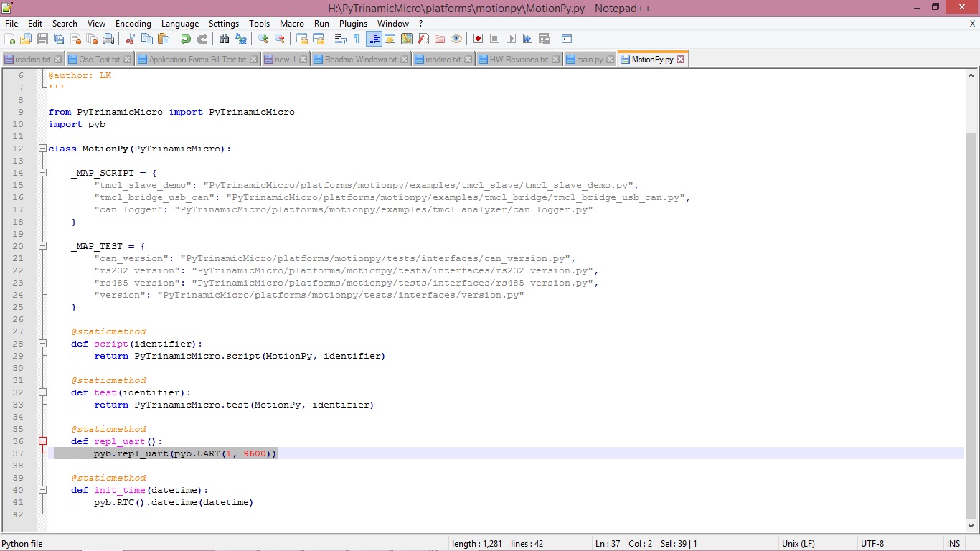The height and width of the screenshot is (551, 980).
Task: Expand the repl_uart fold marker
Action: point(42,441)
